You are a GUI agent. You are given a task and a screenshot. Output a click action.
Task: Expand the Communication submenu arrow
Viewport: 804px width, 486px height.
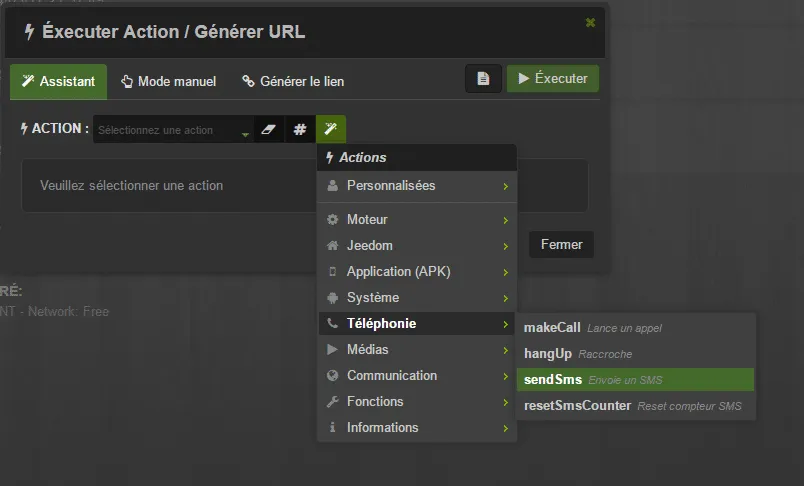[506, 376]
